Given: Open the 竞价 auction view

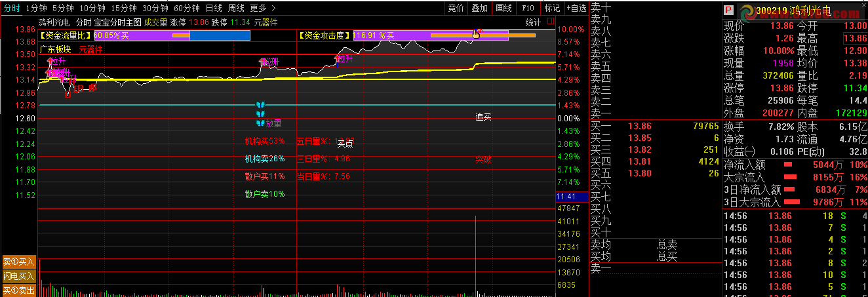Looking at the screenshot, I should click(x=456, y=8).
